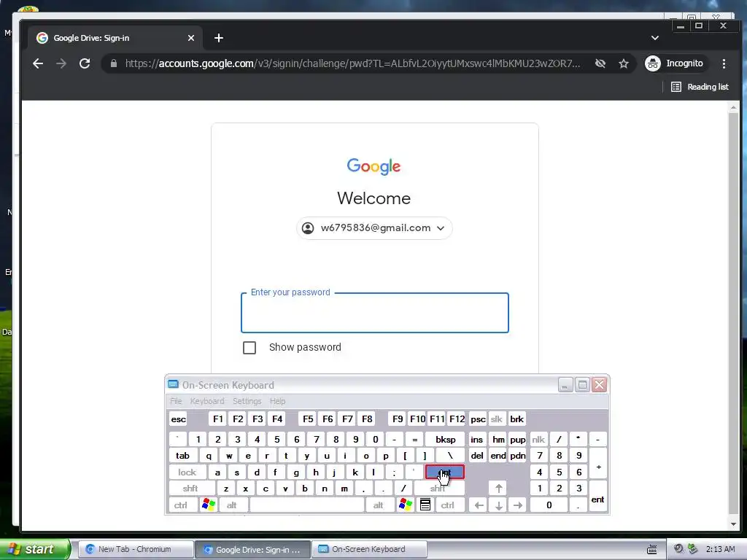Viewport: 747px width, 560px height.
Task: Click the page scrollbar up arrow
Action: pyautogui.click(x=734, y=108)
